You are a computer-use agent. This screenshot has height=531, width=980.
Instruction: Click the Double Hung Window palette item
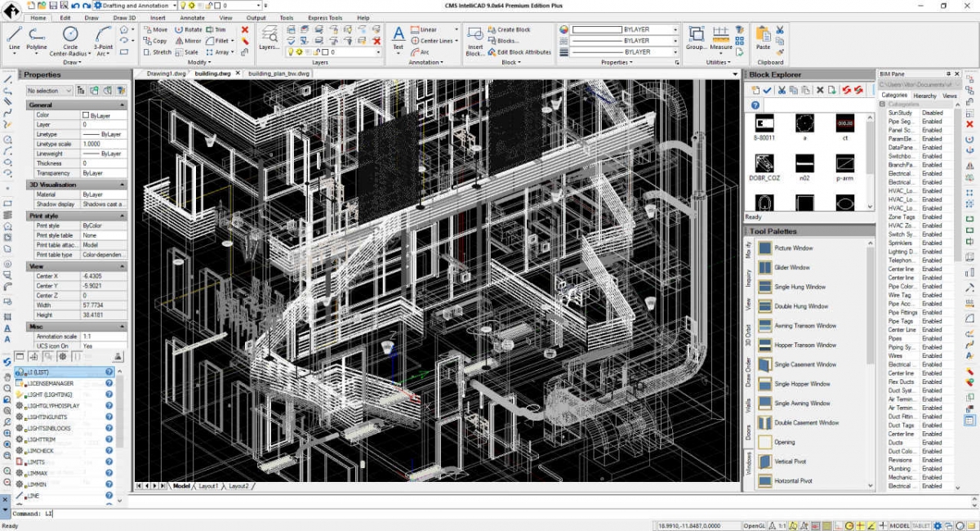800,306
